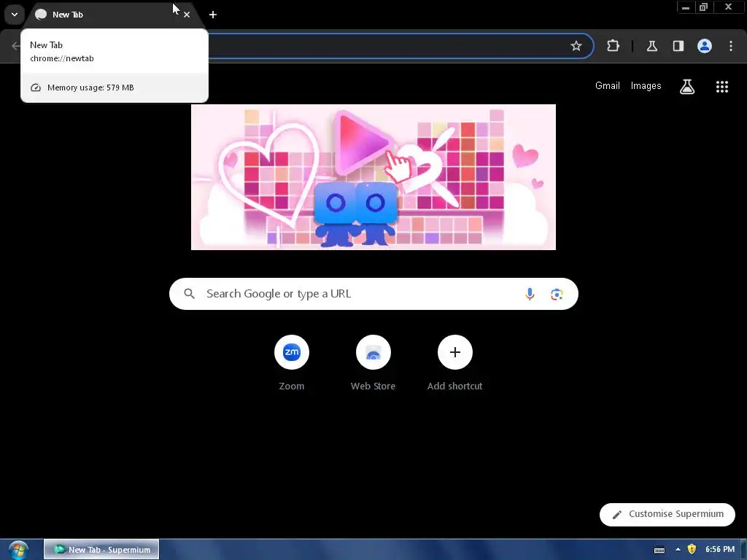Restore down the Supermium window

704,7
